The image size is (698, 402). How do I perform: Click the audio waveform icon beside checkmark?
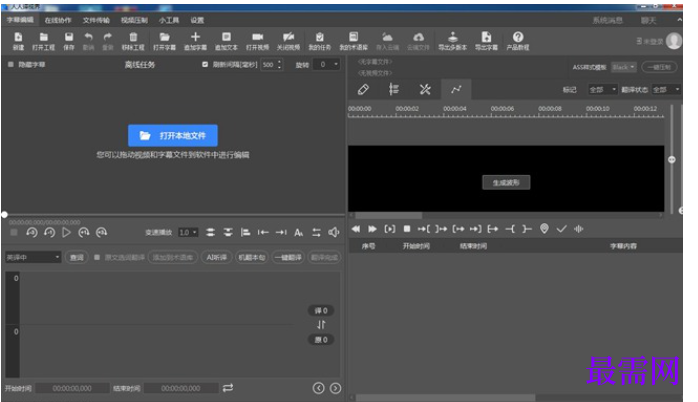click(579, 229)
